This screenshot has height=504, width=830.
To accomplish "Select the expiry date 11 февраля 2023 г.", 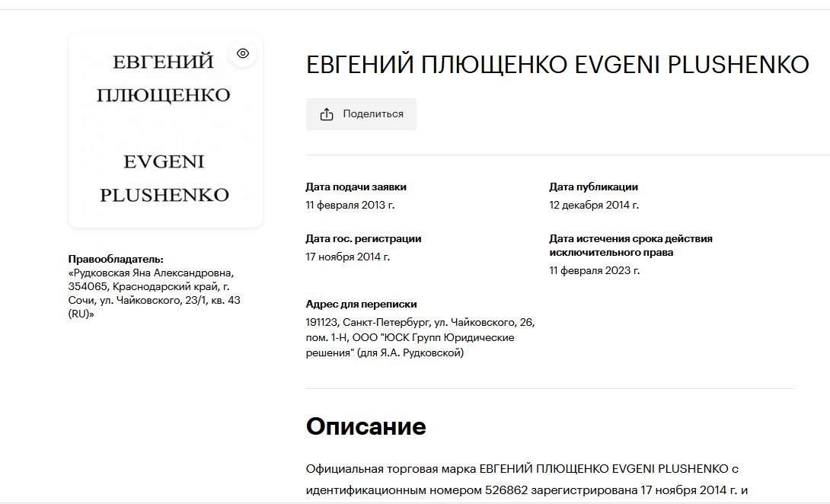I will tap(594, 270).
